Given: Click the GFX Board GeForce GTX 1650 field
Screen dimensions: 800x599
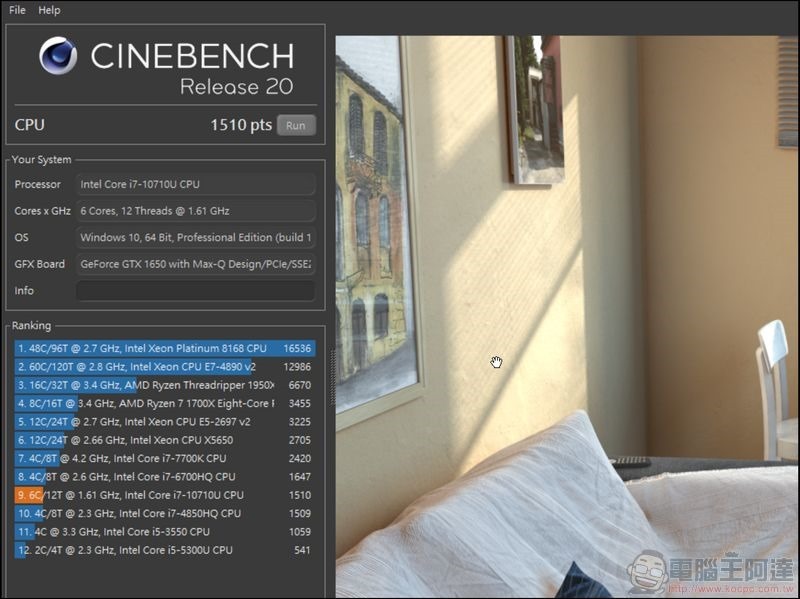Looking at the screenshot, I should click(196, 264).
